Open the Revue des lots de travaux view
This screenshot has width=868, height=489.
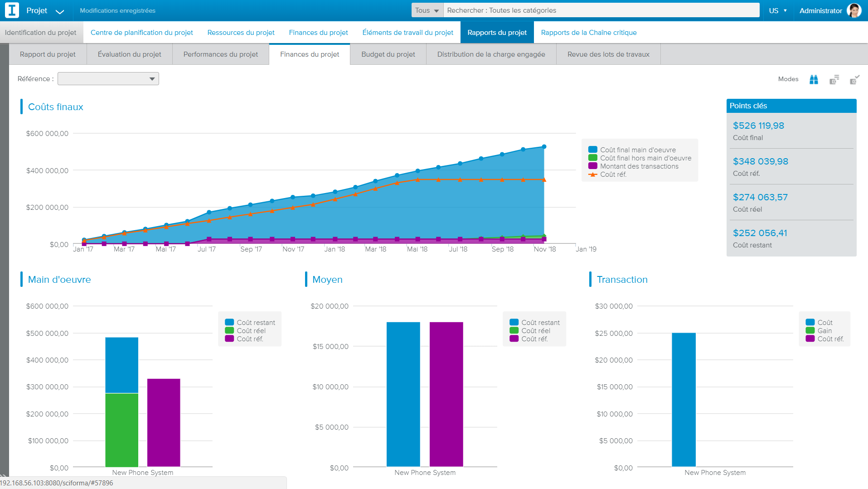(608, 54)
